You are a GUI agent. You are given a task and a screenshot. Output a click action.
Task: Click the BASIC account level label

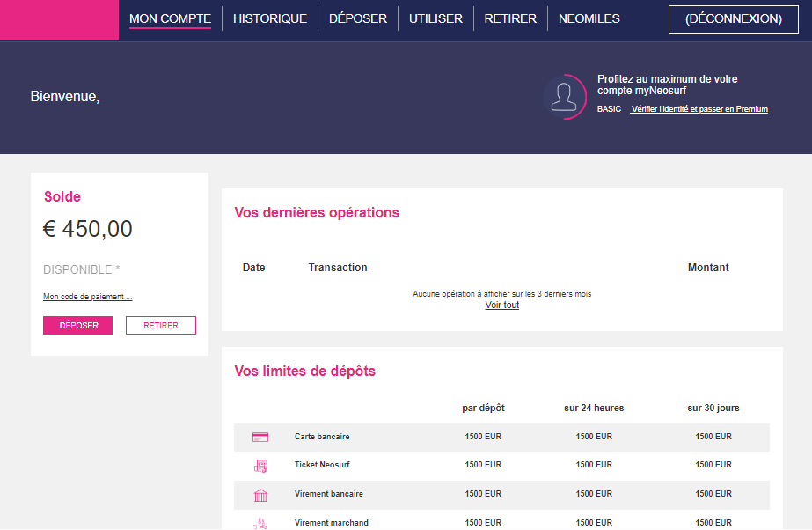coord(609,109)
